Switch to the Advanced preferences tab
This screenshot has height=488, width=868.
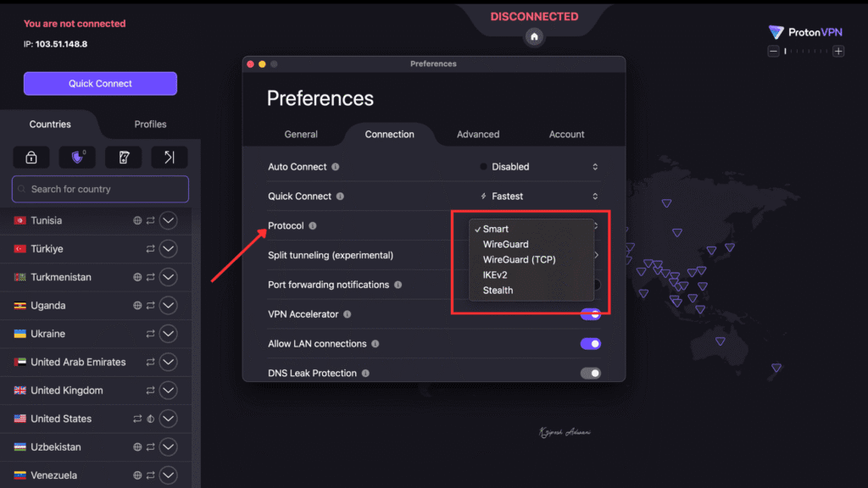(x=478, y=134)
